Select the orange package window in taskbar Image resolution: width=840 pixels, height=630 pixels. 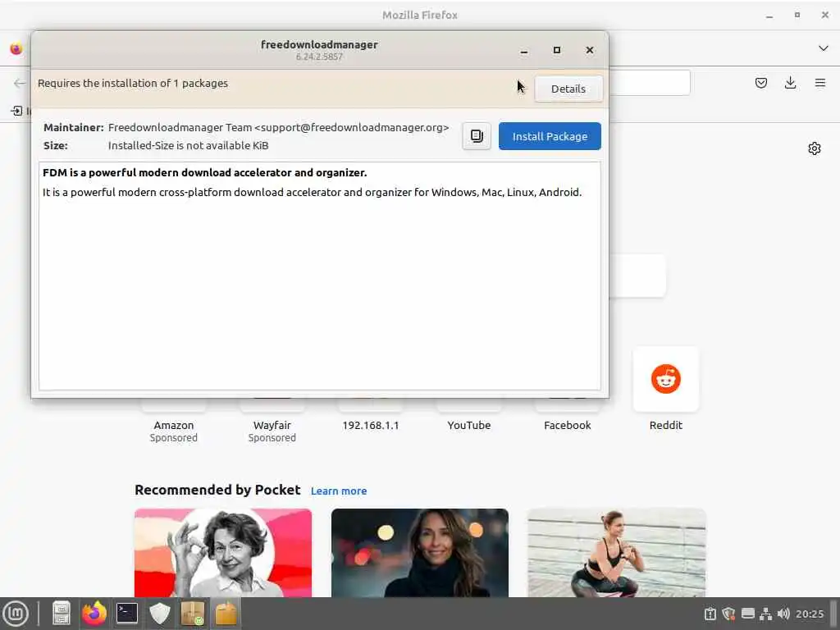(226, 614)
